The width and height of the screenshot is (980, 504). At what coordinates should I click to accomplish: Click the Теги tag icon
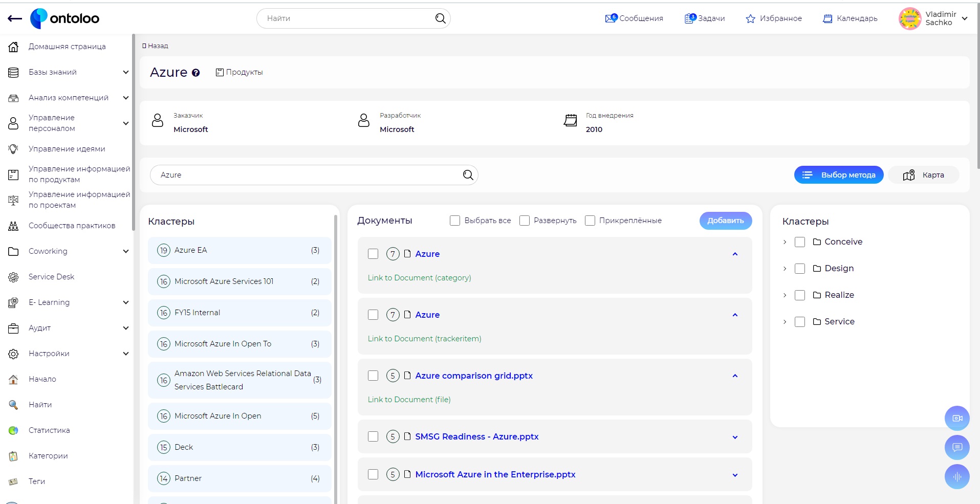(14, 481)
